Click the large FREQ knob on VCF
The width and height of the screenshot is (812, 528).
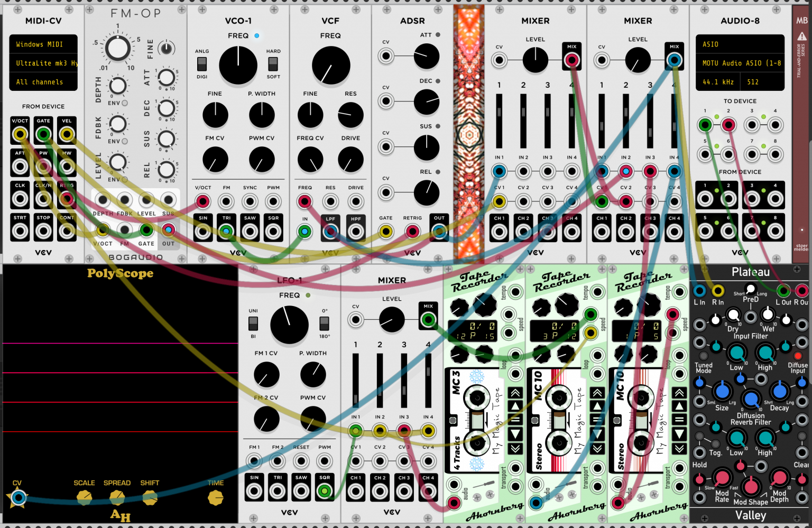pyautogui.click(x=331, y=66)
